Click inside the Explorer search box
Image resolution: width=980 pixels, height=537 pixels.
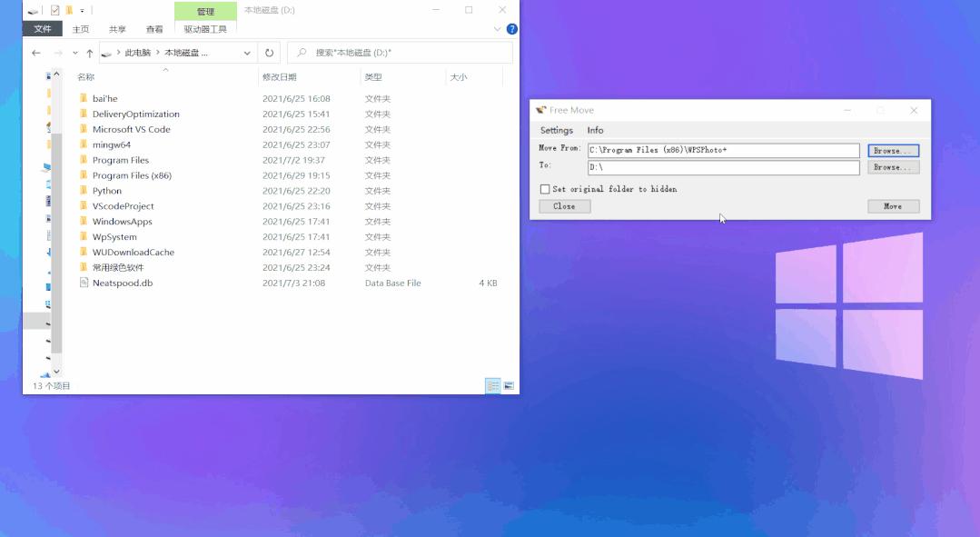point(400,52)
